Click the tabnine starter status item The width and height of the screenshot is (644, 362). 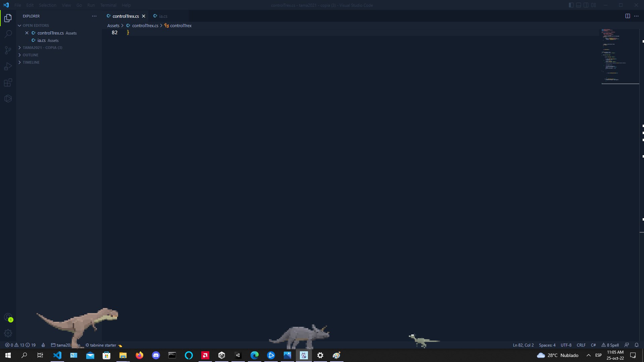pos(104,345)
